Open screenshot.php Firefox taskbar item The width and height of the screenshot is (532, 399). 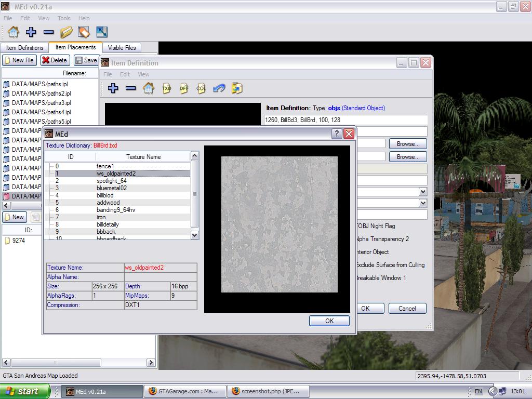[268, 391]
